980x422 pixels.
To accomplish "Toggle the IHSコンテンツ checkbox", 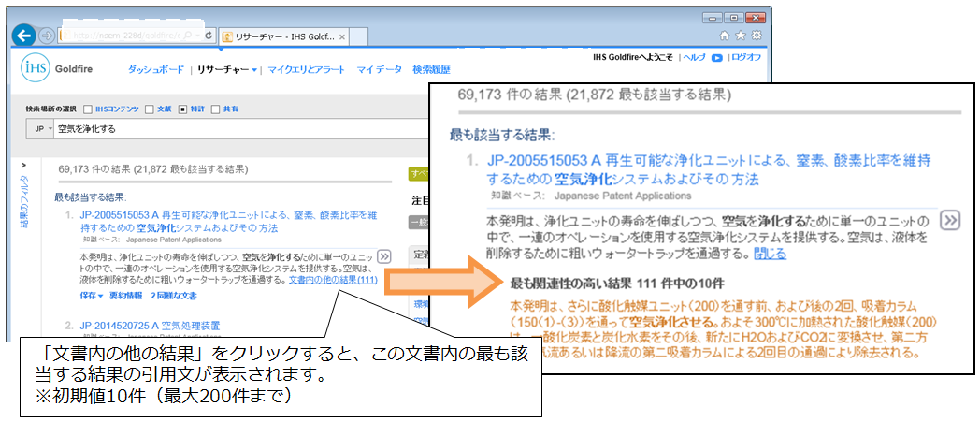I will 88,109.
